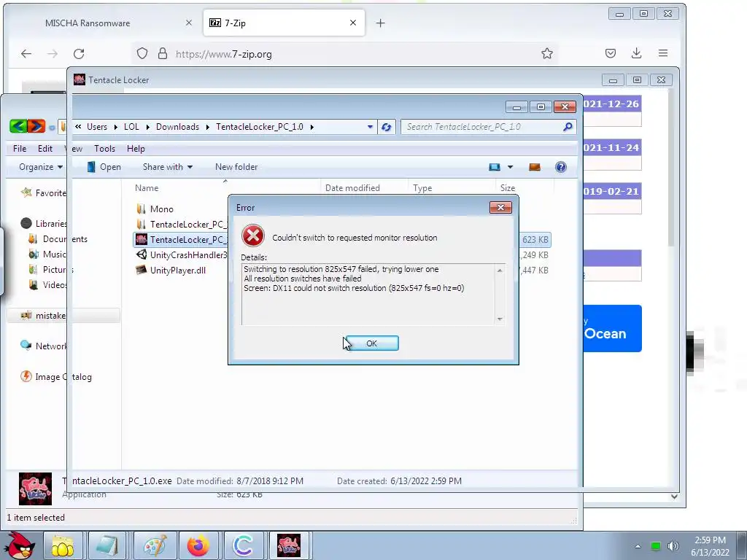747x560 pixels.
Task: Create a New folder
Action: point(236,167)
